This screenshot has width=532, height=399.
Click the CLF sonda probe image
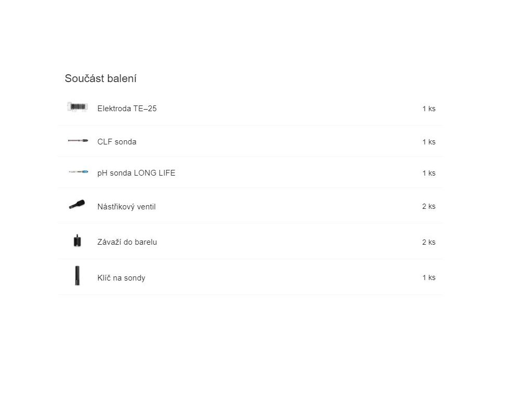[78, 140]
